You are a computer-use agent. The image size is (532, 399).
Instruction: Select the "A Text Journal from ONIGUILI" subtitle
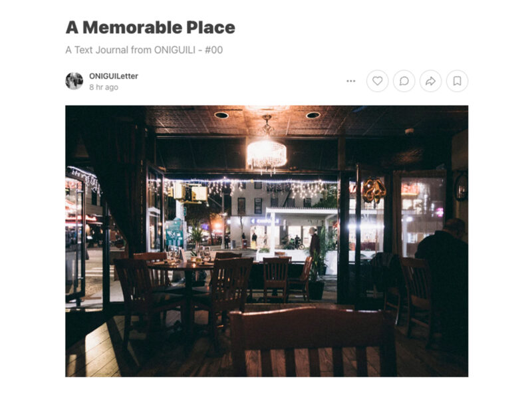point(130,50)
